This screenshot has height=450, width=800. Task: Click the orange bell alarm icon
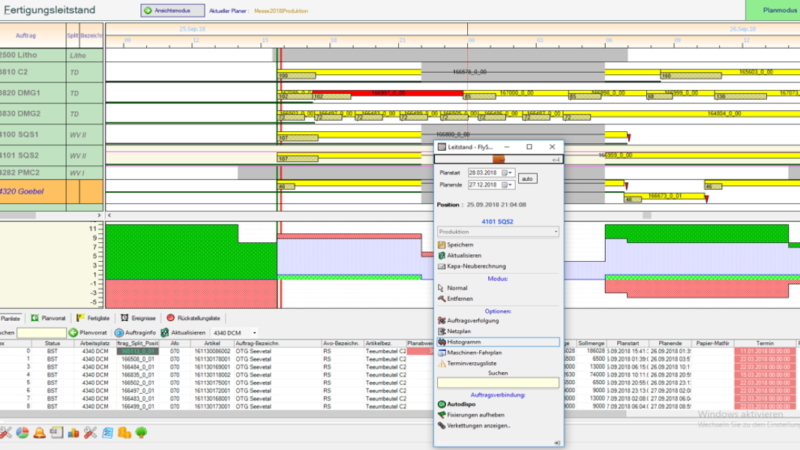pyautogui.click(x=39, y=433)
